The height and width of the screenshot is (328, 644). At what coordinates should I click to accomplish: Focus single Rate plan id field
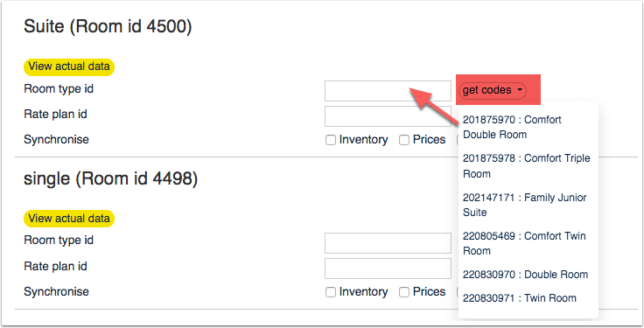click(388, 269)
